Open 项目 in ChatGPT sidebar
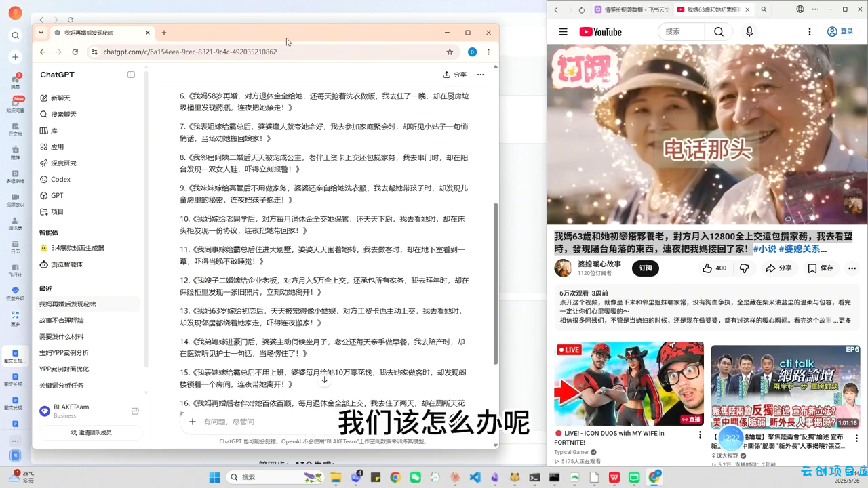This screenshot has width=868, height=488. pos(52,211)
